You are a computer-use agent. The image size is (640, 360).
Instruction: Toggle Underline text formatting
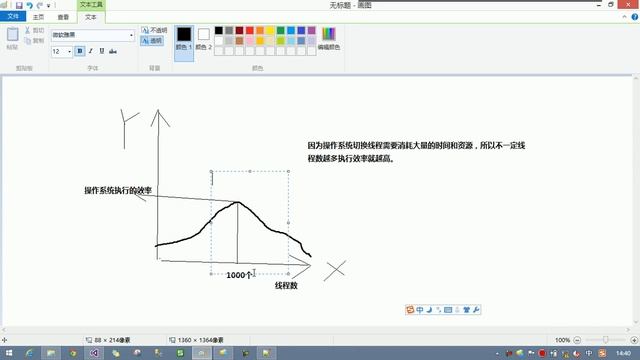[102, 51]
